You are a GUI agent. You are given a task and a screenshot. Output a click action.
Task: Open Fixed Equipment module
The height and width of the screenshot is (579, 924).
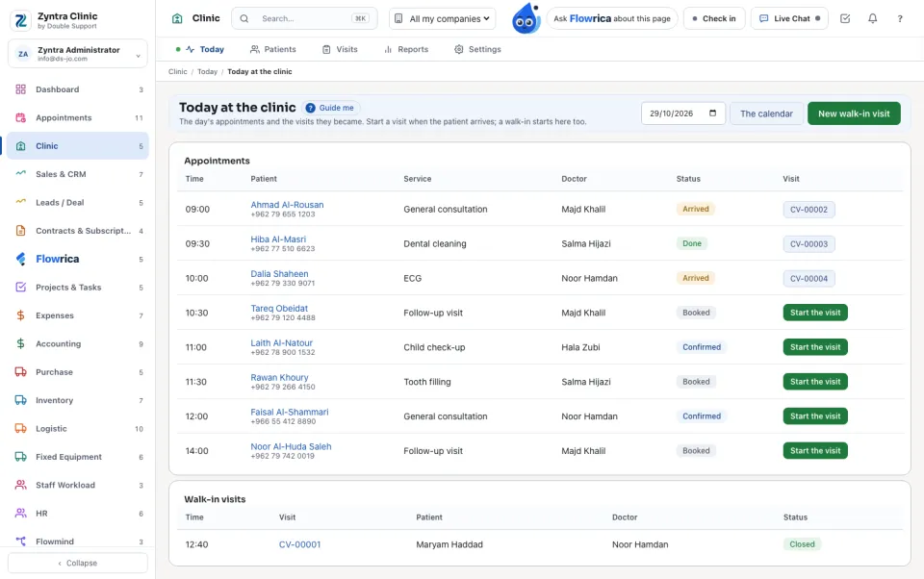pyautogui.click(x=78, y=457)
